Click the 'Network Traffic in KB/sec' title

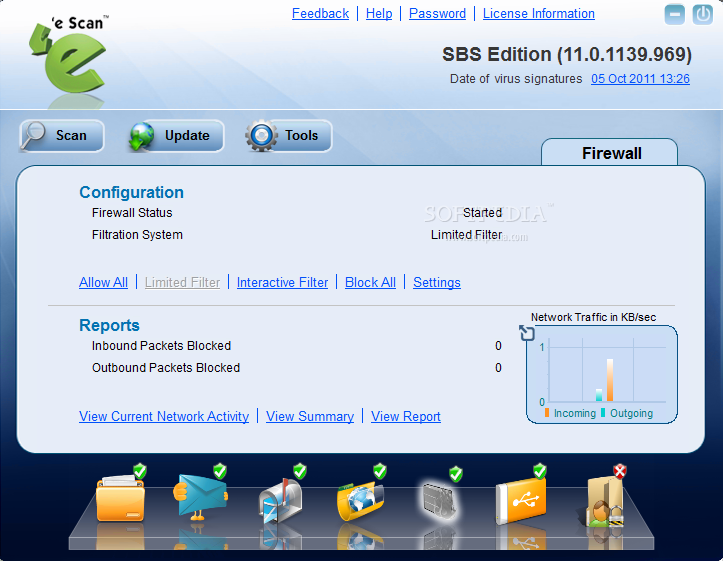tap(593, 317)
